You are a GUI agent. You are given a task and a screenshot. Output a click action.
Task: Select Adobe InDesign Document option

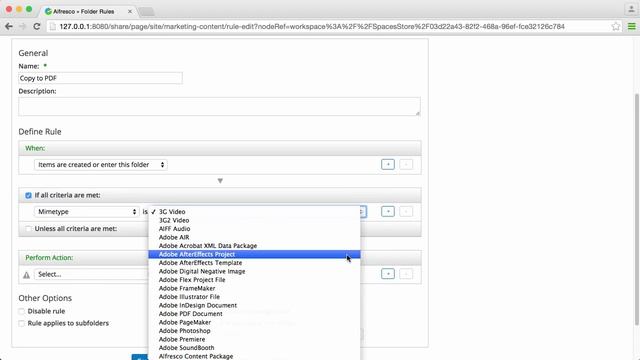click(x=254, y=305)
